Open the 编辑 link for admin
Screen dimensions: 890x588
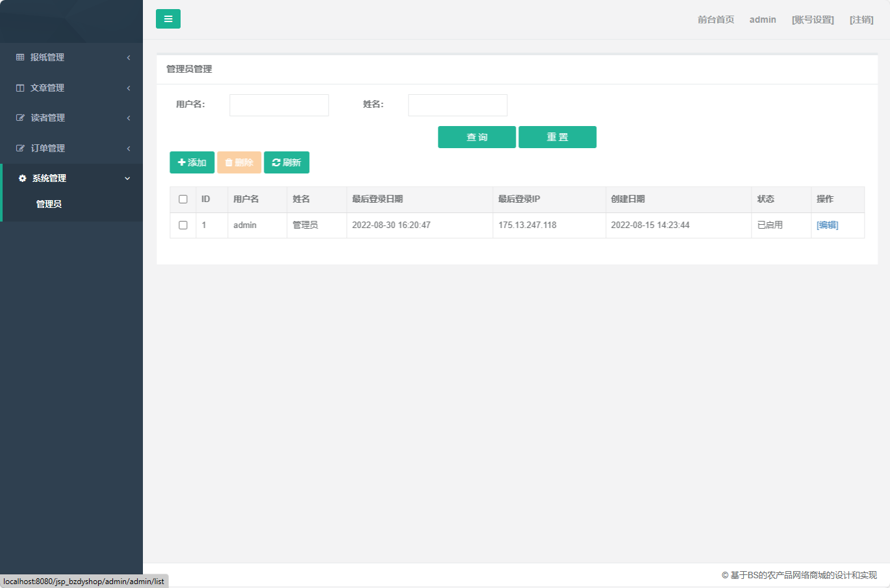(827, 225)
